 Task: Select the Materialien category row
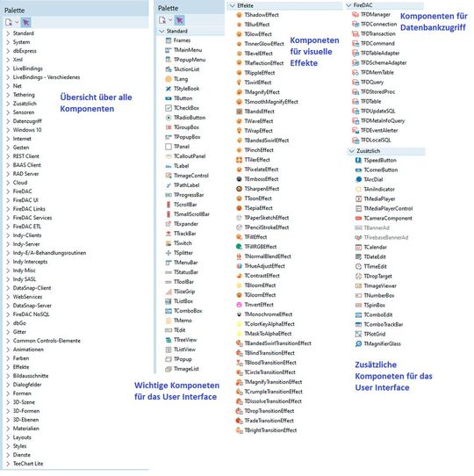click(75, 429)
